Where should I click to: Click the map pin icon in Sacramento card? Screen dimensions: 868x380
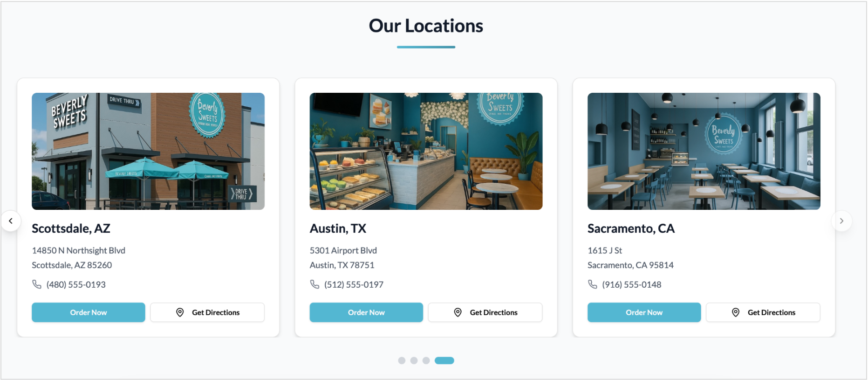pos(736,312)
